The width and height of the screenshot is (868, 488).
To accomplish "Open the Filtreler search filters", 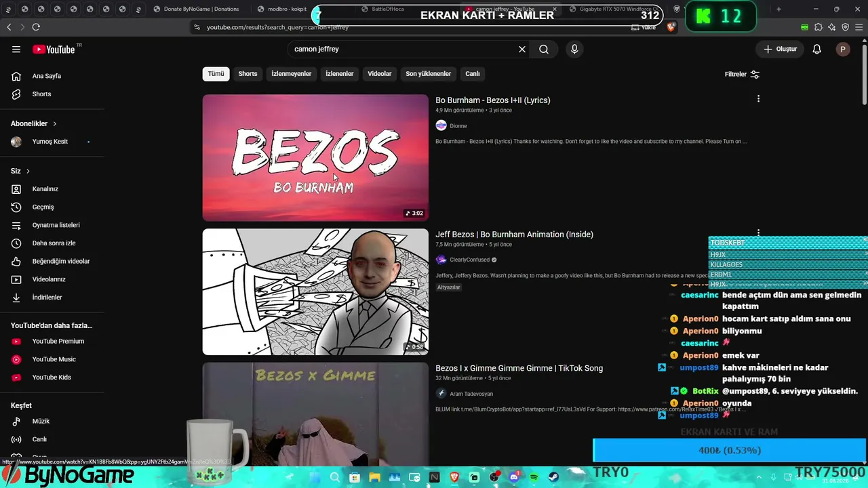I will tap(742, 74).
